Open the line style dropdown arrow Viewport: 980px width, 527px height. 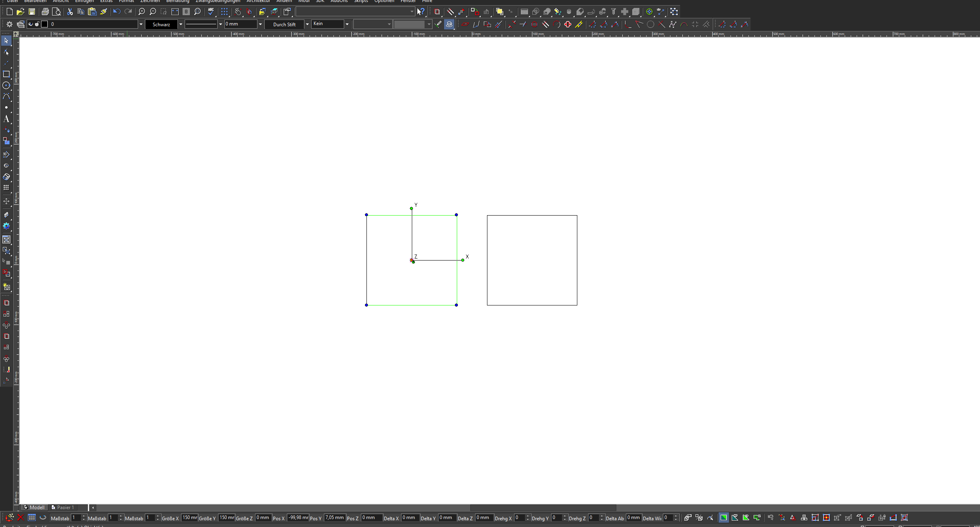pos(220,24)
